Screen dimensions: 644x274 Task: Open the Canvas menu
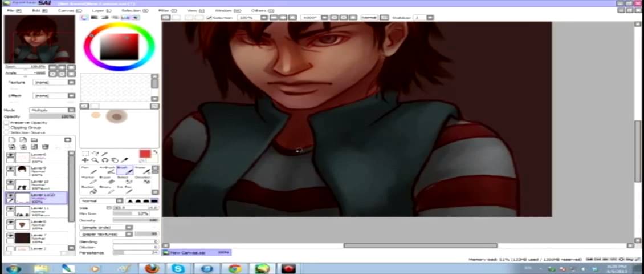pos(70,10)
